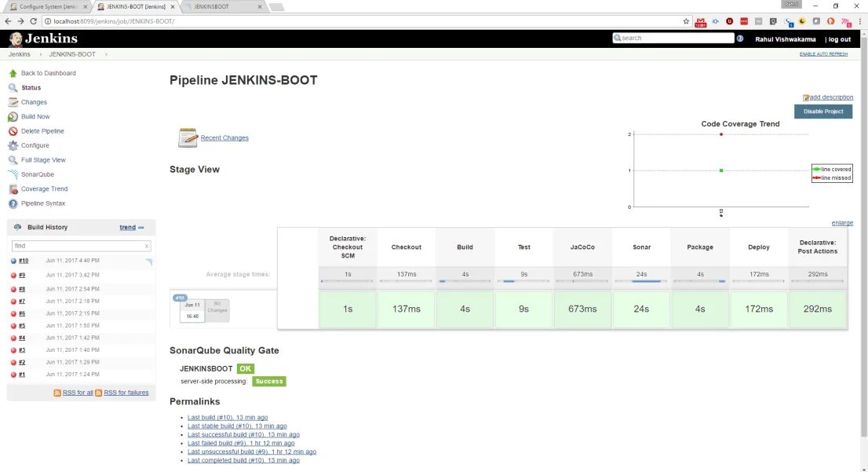Image resolution: width=868 pixels, height=472 pixels.
Task: Clear the build history find field with x
Action: pyautogui.click(x=147, y=246)
